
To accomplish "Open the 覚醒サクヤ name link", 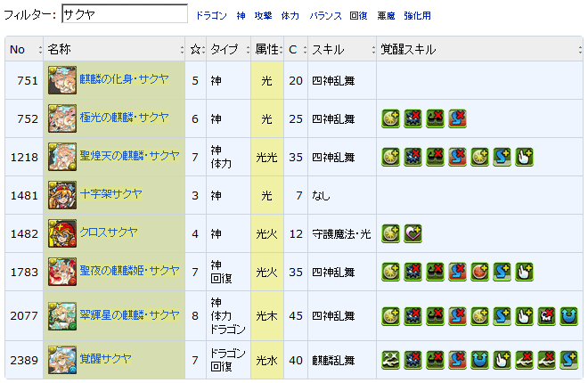I will tap(104, 359).
